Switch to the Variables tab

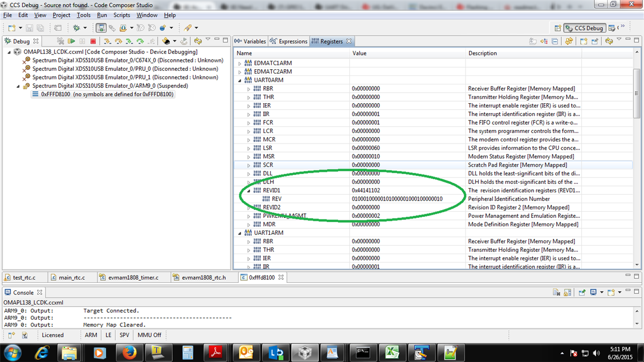250,41
